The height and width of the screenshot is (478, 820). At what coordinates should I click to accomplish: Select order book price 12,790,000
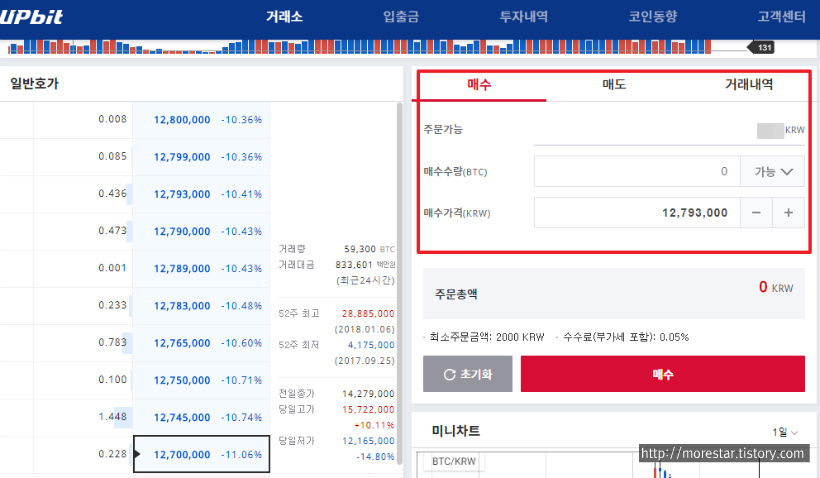(182, 231)
